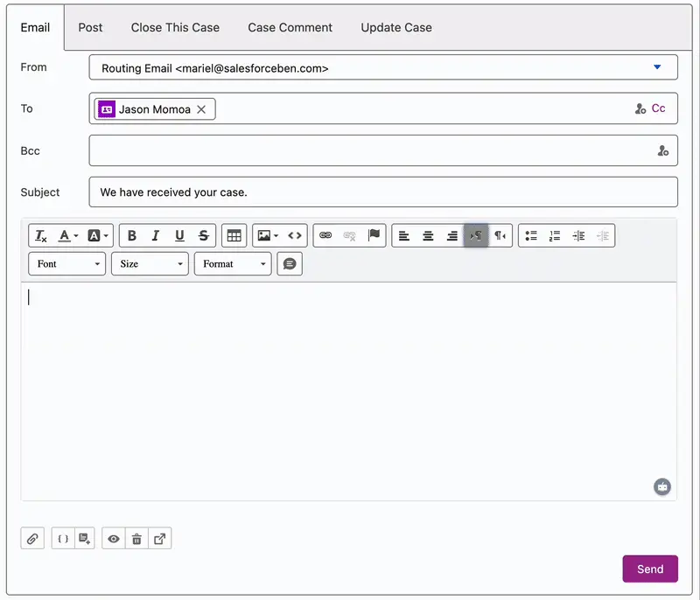Send the email

tap(649, 569)
